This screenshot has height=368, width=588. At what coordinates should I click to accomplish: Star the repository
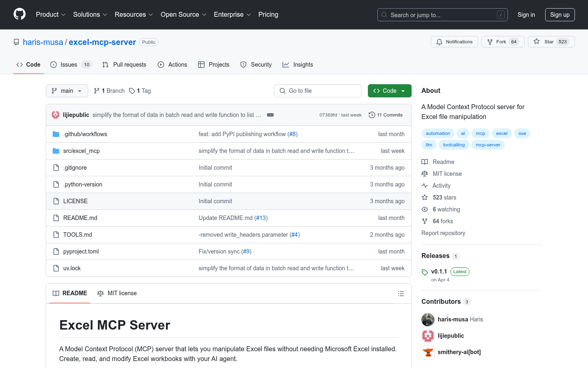[x=551, y=42]
